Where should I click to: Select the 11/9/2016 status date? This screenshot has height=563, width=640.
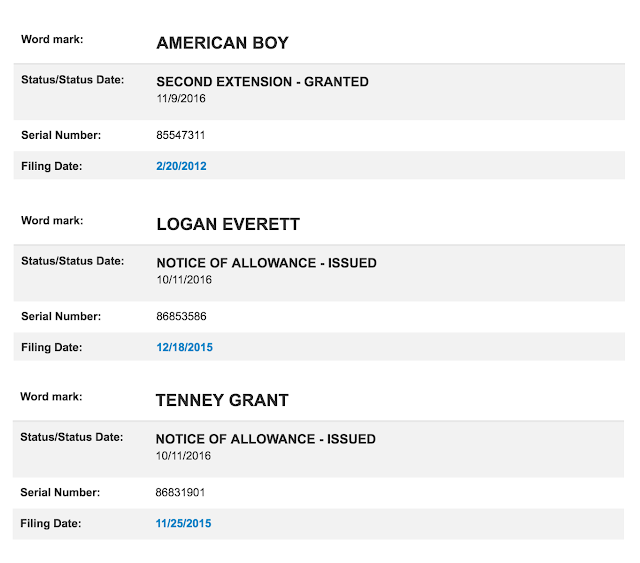(179, 98)
